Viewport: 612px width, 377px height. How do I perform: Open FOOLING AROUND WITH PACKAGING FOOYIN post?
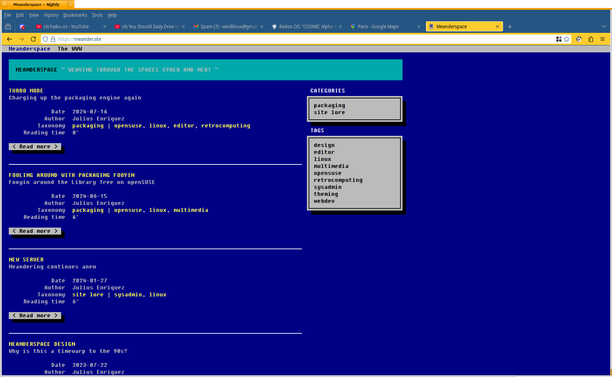tap(72, 175)
